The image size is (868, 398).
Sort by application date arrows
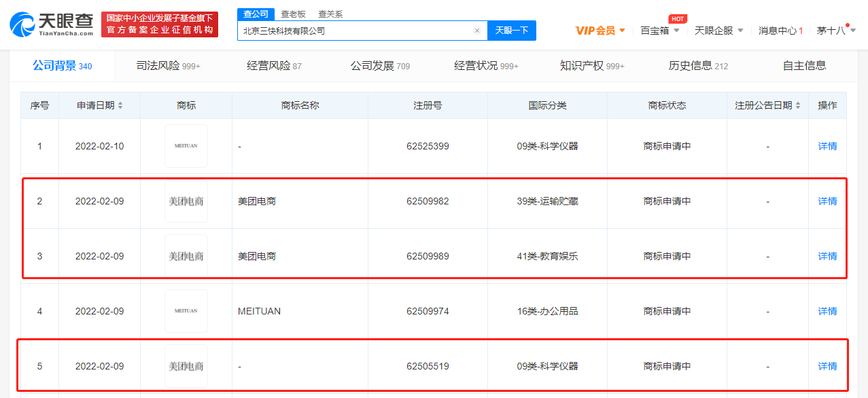pos(120,105)
